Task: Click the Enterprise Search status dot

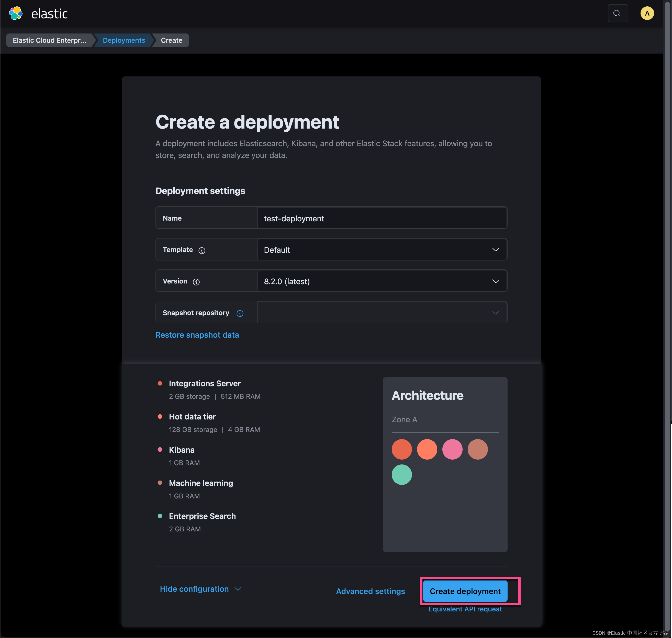Action: (x=160, y=516)
